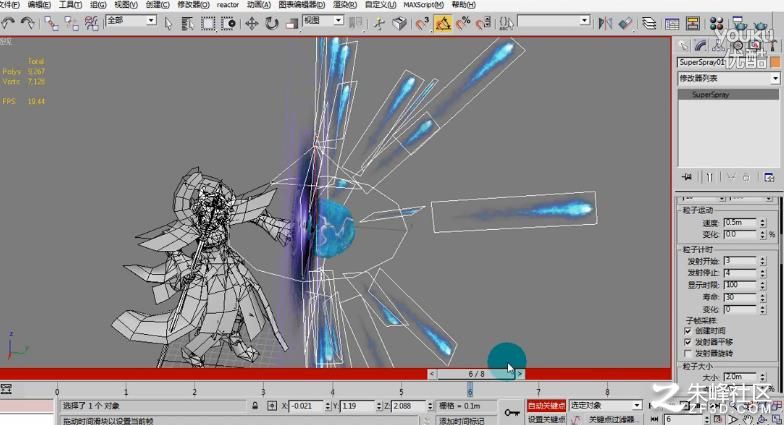Select the Link tool icon
The height and width of the screenshot is (425, 784).
pyautogui.click(x=51, y=23)
